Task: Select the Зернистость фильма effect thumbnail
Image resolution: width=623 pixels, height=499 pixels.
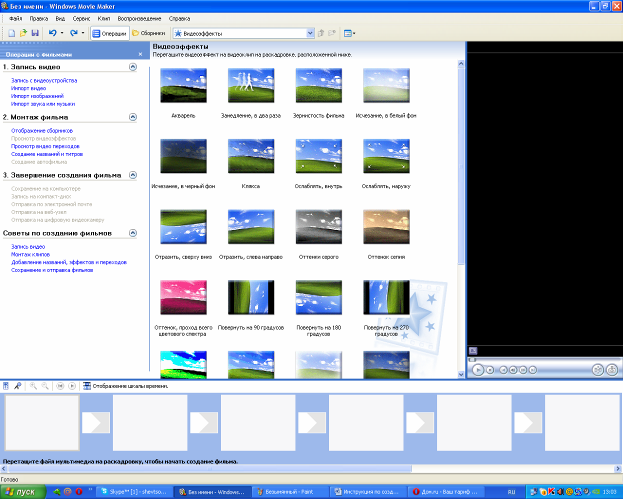Action: 319,85
